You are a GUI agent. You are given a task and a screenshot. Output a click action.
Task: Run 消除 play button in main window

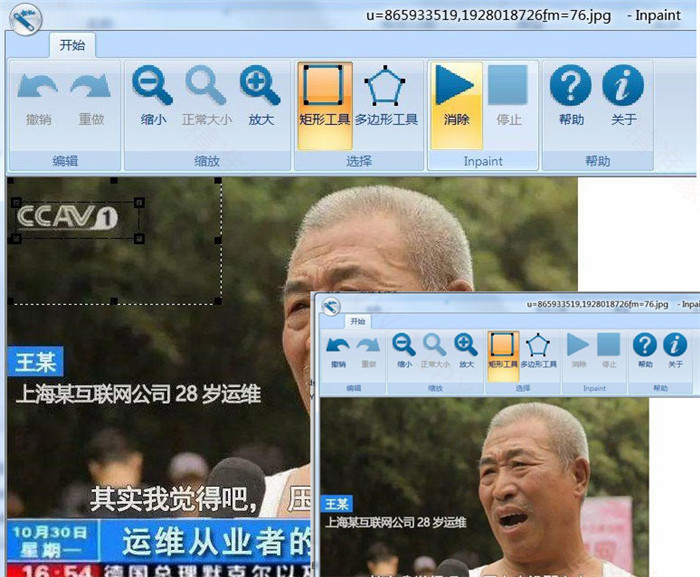point(456,105)
